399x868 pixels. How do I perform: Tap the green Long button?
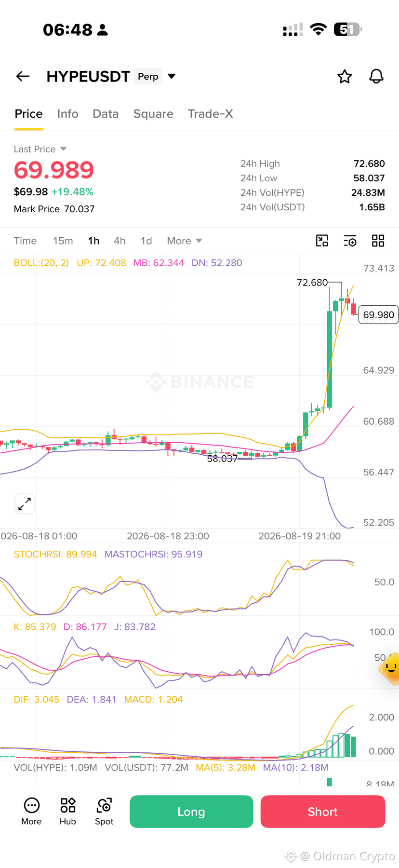191,812
